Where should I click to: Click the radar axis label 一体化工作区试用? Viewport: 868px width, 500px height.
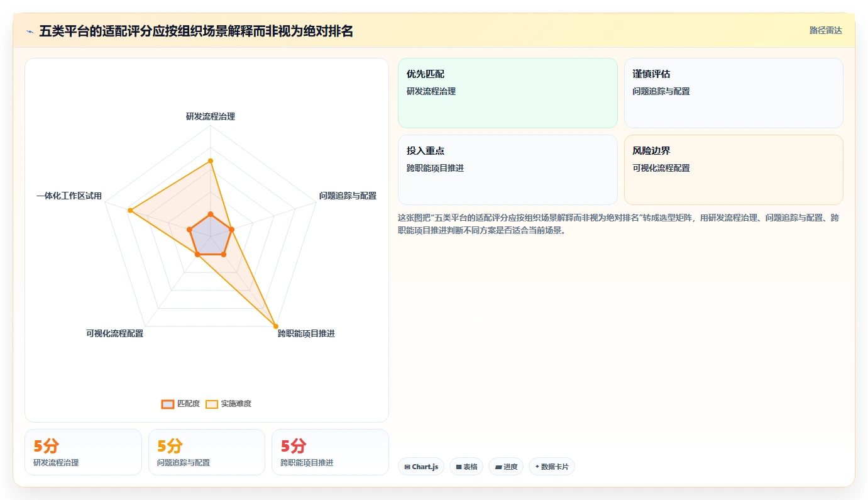(x=69, y=196)
